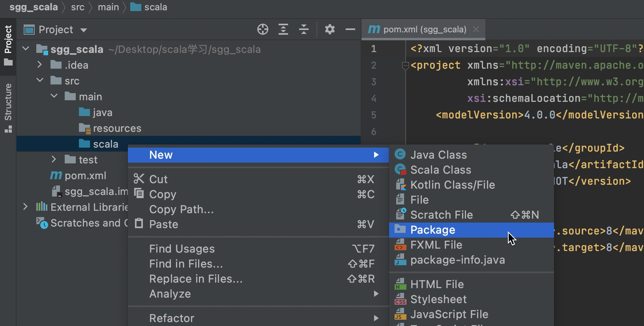Create a new File
This screenshot has height=326, width=644.
click(x=472, y=200)
